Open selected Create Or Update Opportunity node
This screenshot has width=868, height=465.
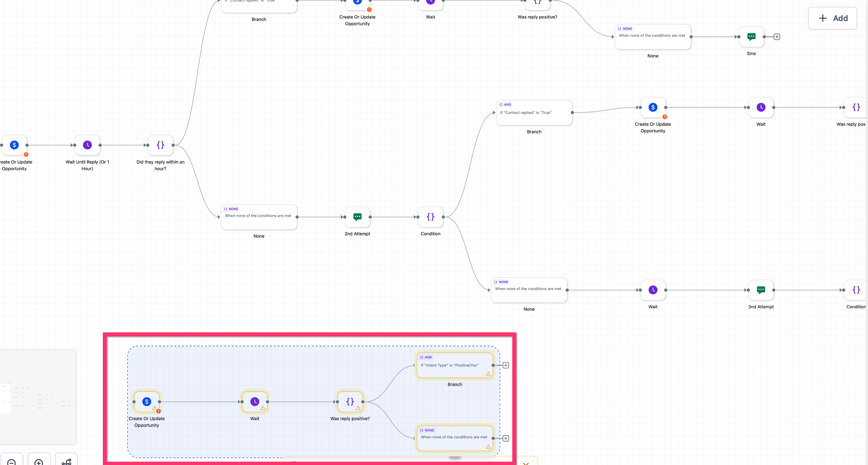coord(147,402)
